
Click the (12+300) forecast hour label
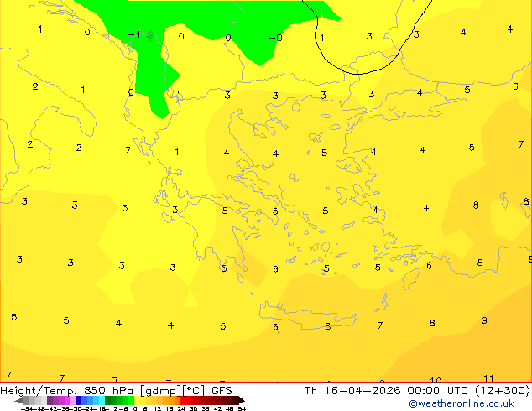[503, 391]
